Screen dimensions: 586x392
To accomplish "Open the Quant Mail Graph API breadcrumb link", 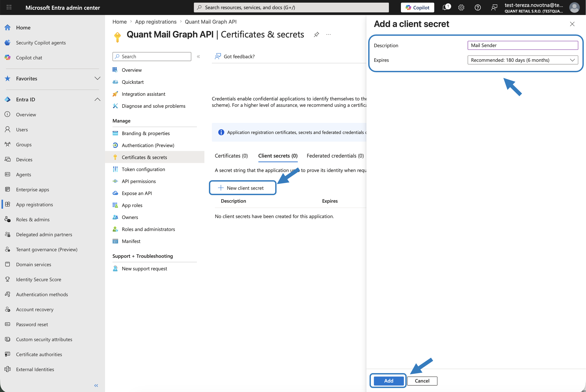I will click(211, 22).
